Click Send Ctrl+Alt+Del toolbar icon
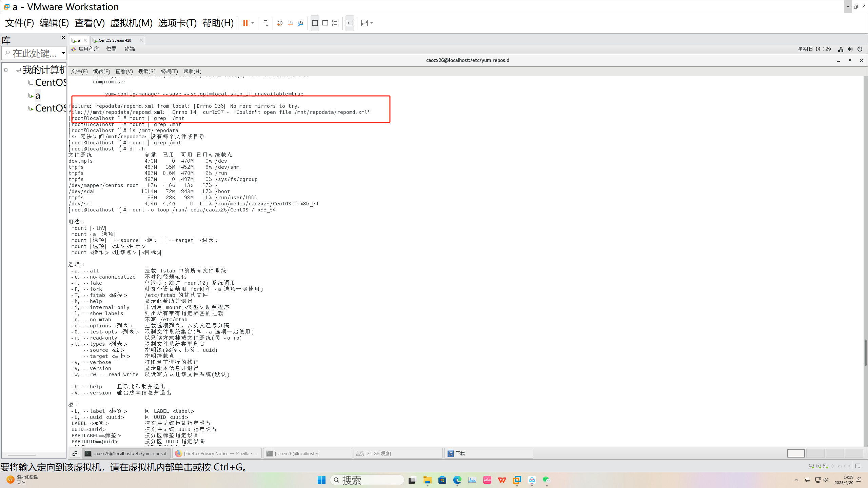The height and width of the screenshot is (488, 868). [x=265, y=23]
